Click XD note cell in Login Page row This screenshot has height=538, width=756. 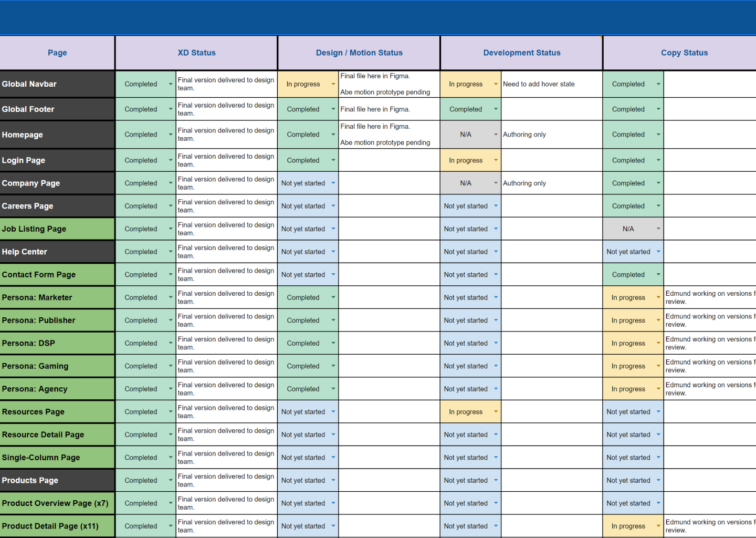(226, 160)
